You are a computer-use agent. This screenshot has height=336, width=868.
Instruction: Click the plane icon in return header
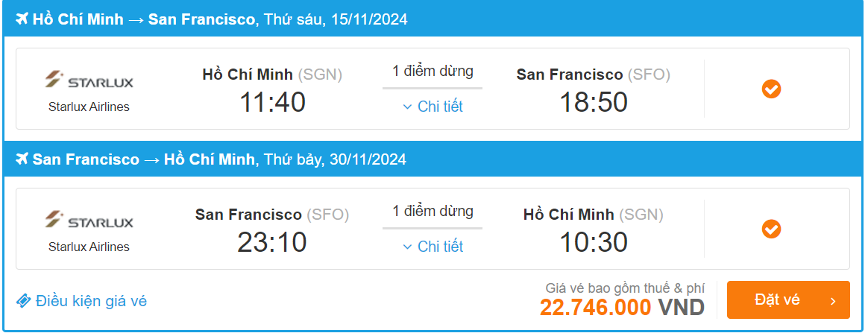[x=21, y=159]
